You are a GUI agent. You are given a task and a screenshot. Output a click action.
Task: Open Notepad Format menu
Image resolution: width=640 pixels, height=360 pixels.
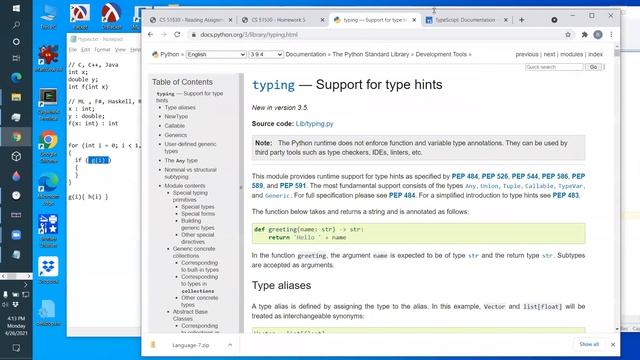[102, 49]
